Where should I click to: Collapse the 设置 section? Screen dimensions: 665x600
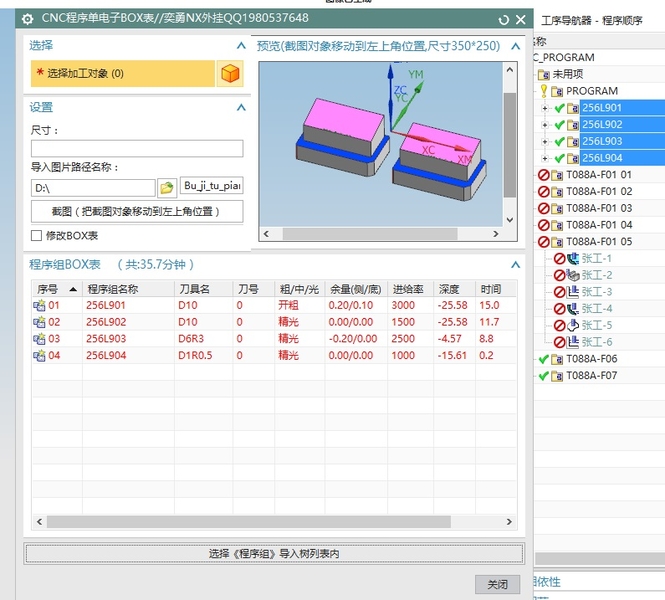click(x=241, y=107)
